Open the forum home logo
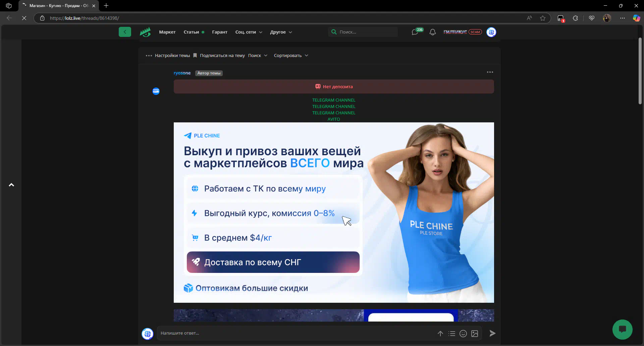Viewport: 644px width, 346px height. [145, 32]
